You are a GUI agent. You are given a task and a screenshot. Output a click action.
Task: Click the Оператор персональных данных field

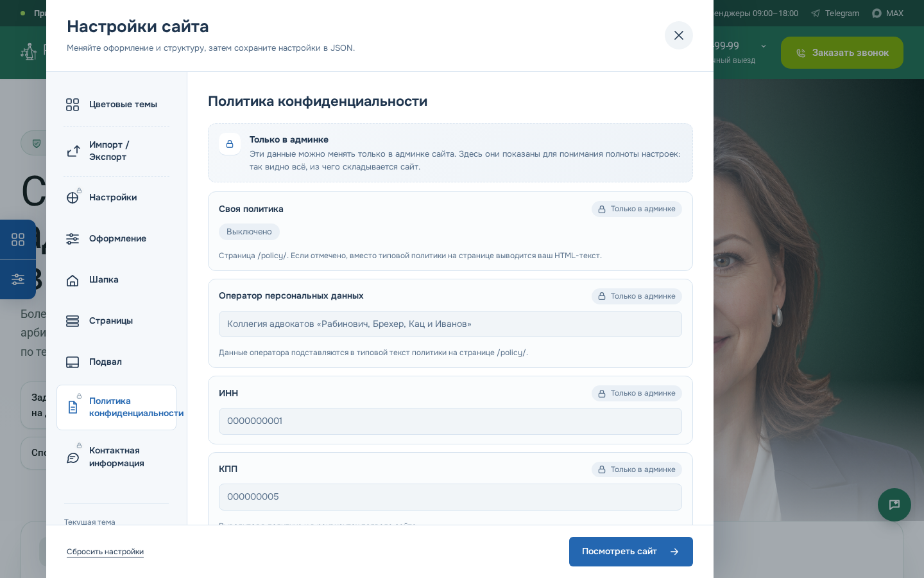click(450, 324)
